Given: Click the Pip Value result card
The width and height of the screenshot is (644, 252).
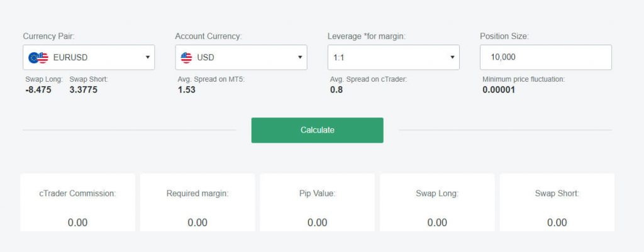Looking at the screenshot, I should click(x=318, y=202).
